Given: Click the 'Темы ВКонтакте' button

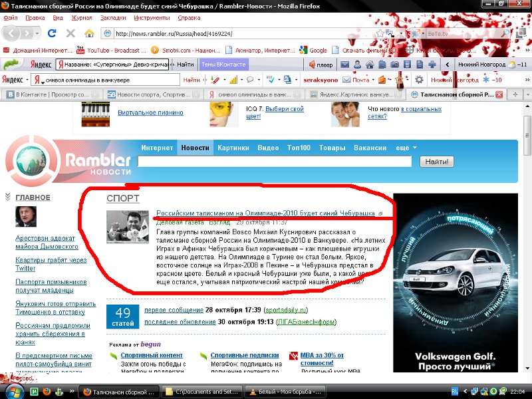Looking at the screenshot, I should coord(223,65).
